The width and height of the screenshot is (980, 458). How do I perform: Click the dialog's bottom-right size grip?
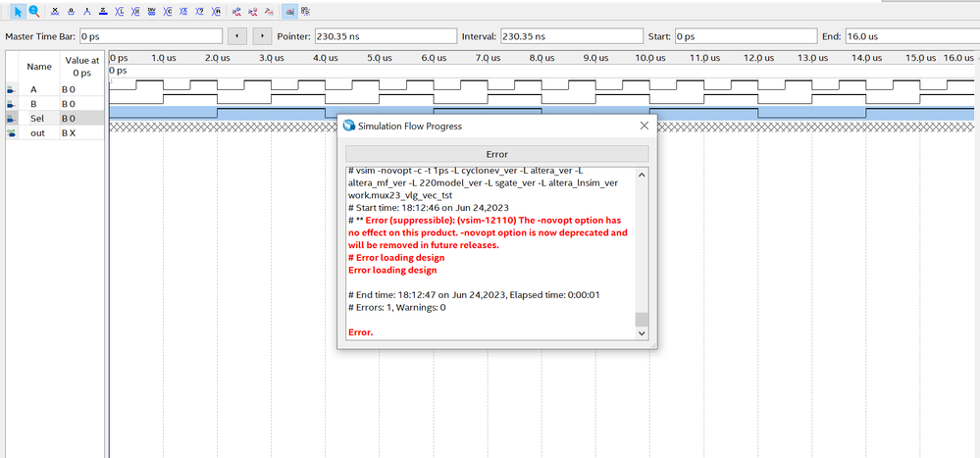651,343
